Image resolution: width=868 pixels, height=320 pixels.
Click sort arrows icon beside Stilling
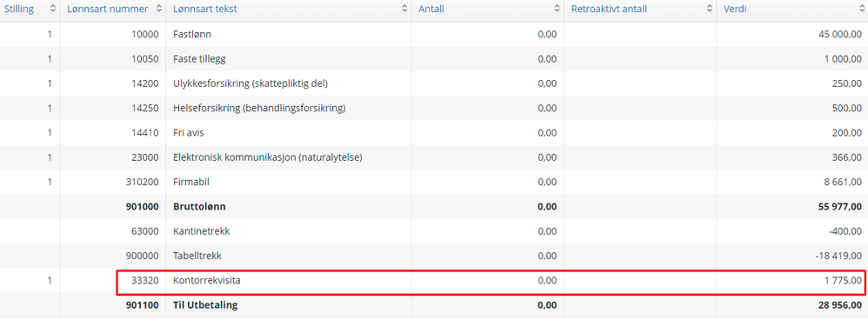[52, 9]
